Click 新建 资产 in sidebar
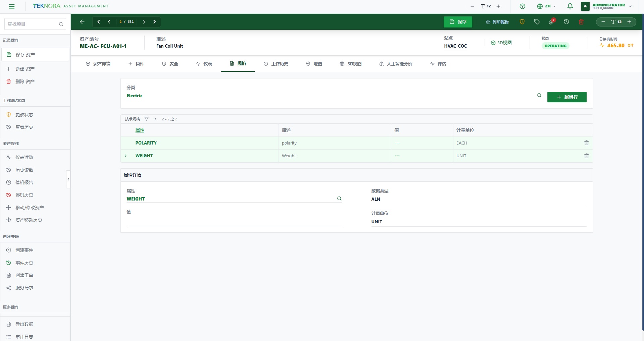644x341 pixels. click(x=35, y=69)
